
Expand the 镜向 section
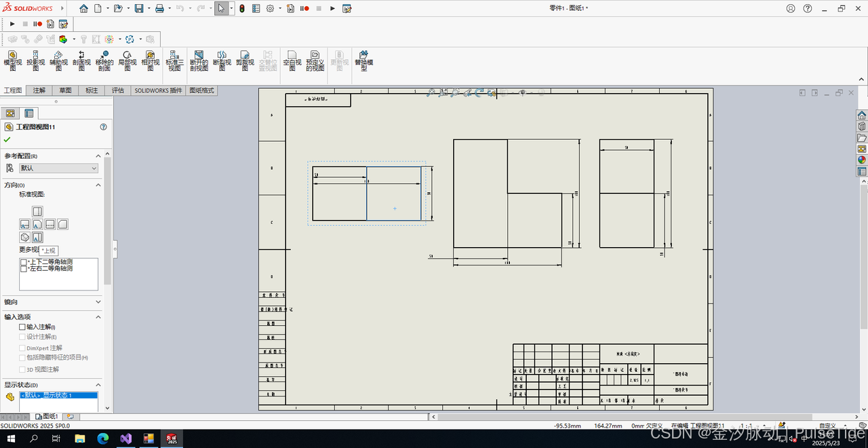[98, 302]
